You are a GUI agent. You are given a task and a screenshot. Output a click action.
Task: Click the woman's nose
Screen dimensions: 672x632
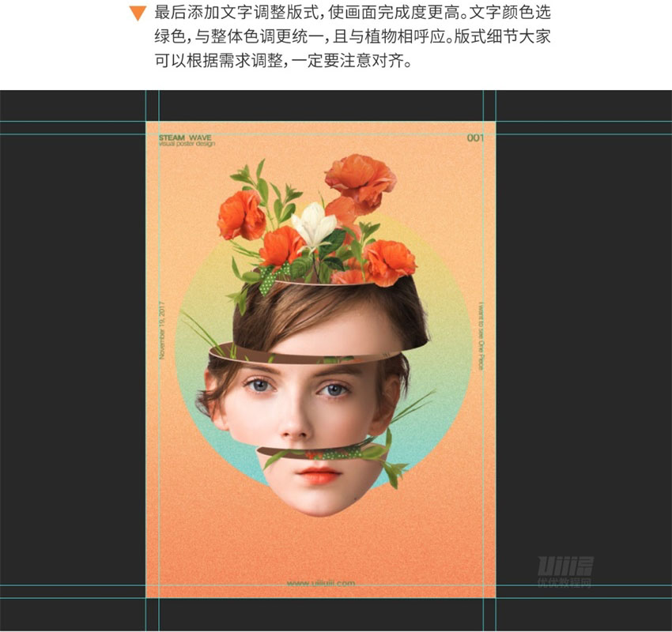295,424
